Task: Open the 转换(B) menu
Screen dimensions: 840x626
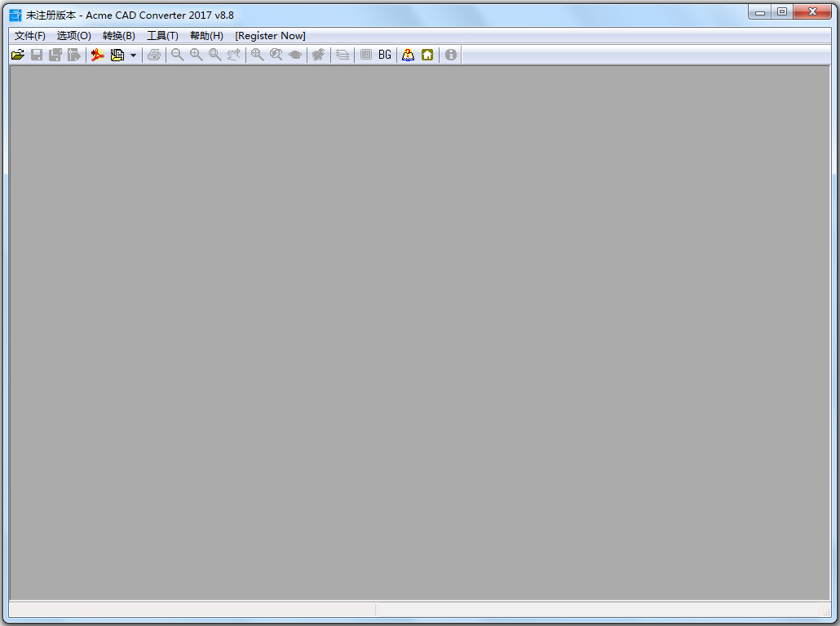Action: (118, 35)
